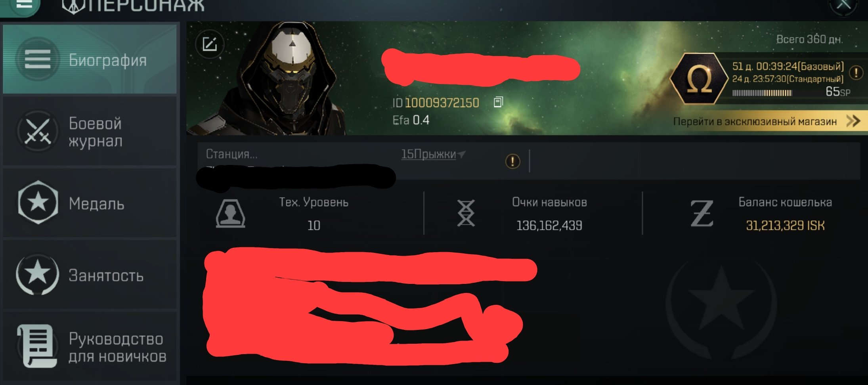
Task: Click the wallet balance 31,213,329 ISK
Action: (785, 226)
